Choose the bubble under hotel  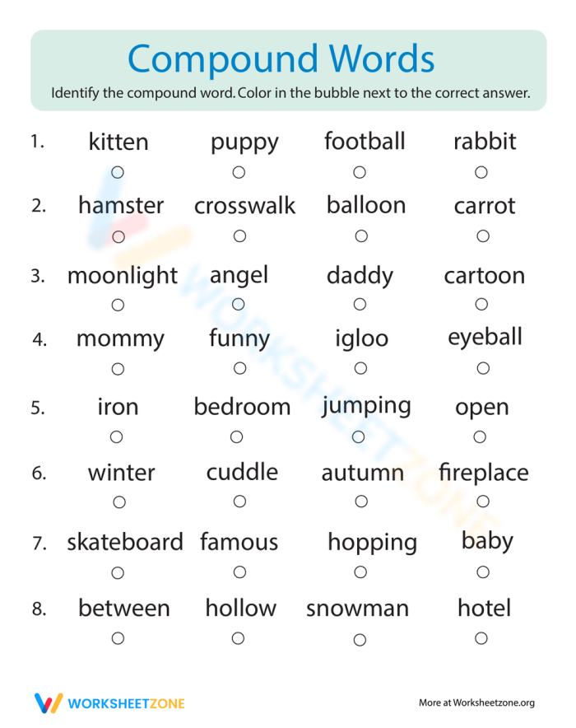click(x=481, y=638)
